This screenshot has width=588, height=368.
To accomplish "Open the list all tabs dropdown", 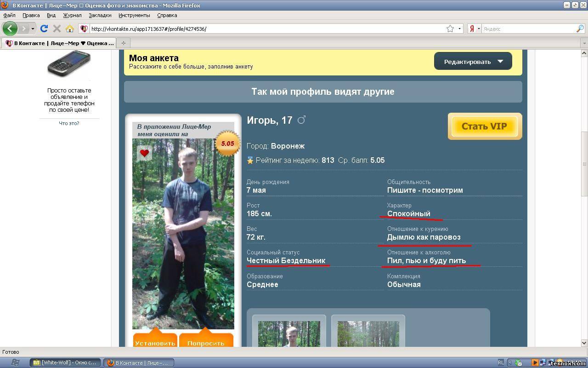I will coord(584,43).
